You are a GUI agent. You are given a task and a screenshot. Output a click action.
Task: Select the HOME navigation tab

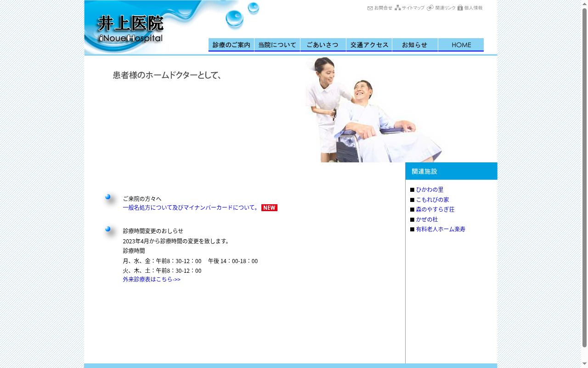(461, 45)
